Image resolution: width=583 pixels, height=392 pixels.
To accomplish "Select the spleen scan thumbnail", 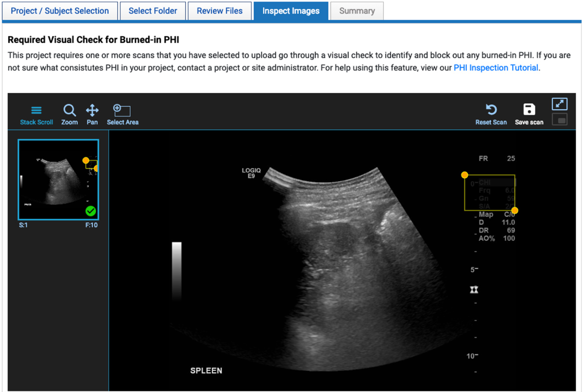I will coord(58,180).
